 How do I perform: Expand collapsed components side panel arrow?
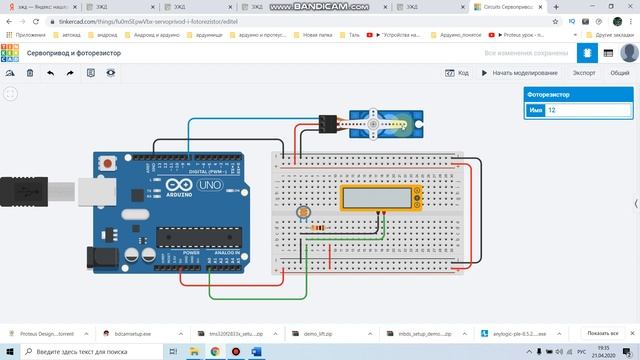coord(636,204)
